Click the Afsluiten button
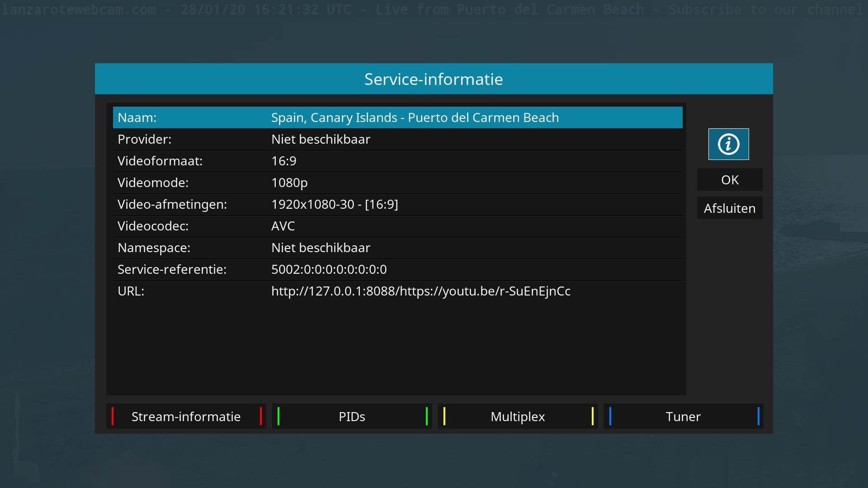Viewport: 868px width, 488px height. click(x=729, y=208)
